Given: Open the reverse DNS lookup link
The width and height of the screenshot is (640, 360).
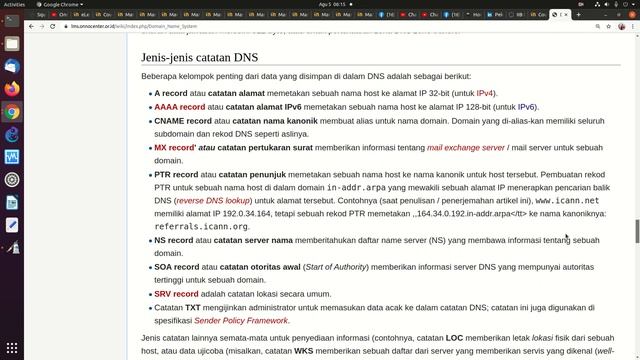Looking at the screenshot, I should (213, 201).
